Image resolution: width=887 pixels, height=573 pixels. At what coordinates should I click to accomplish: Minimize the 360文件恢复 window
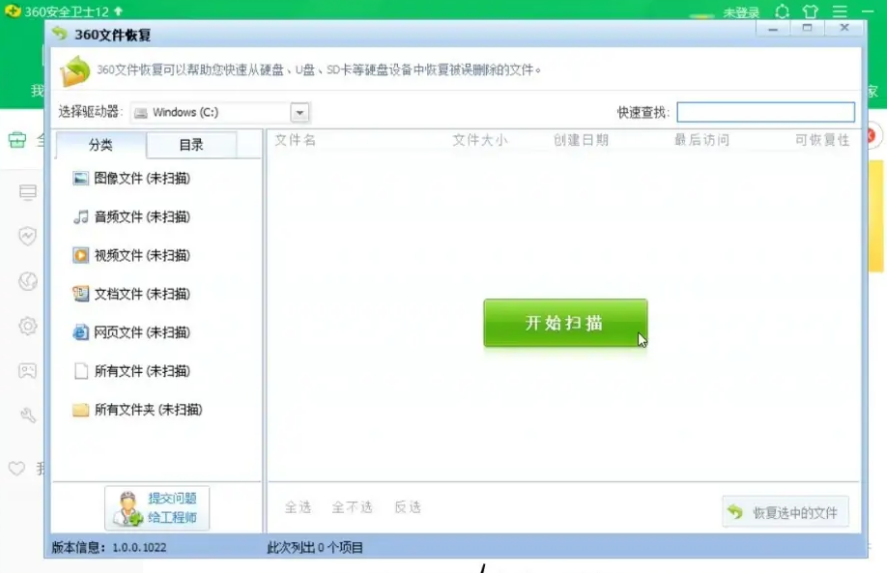click(x=773, y=28)
